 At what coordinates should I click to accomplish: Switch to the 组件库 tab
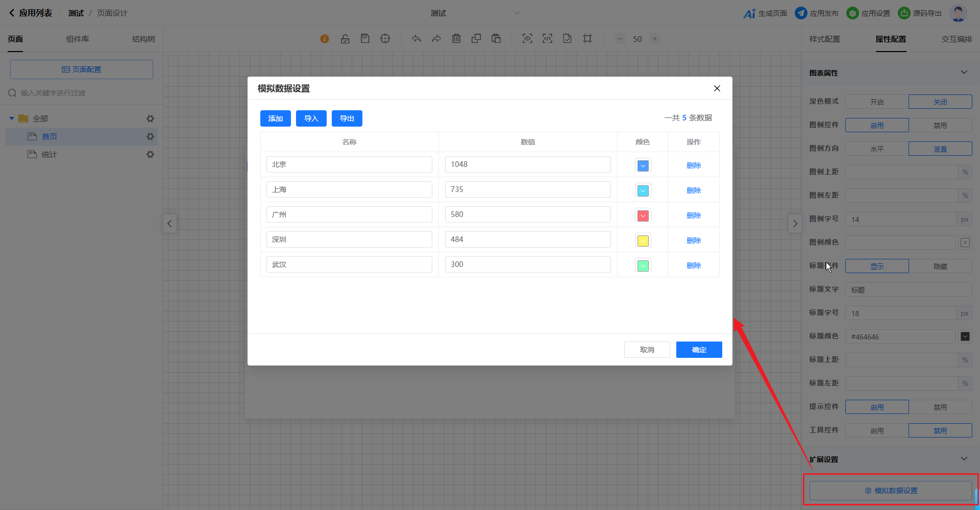[78, 39]
